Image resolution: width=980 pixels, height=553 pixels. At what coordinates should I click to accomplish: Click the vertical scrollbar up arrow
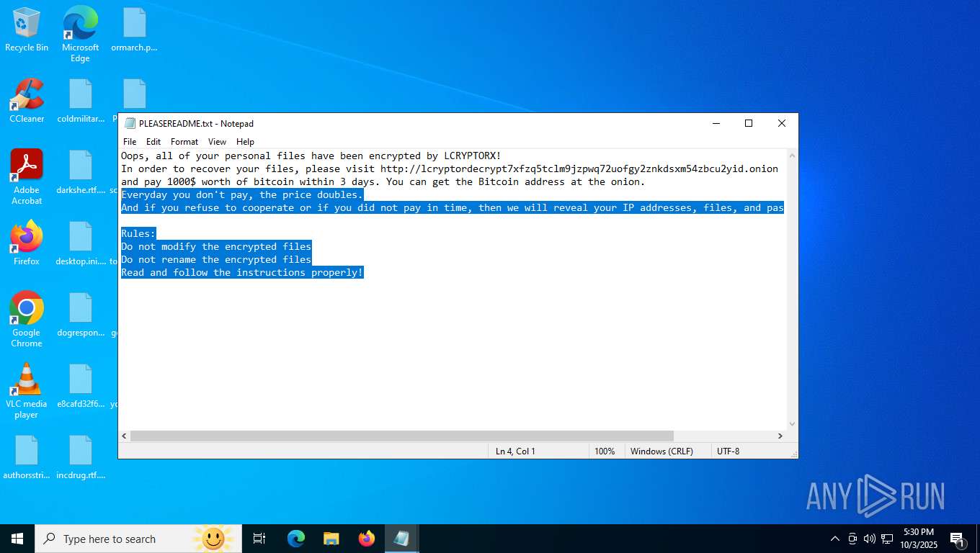click(792, 156)
